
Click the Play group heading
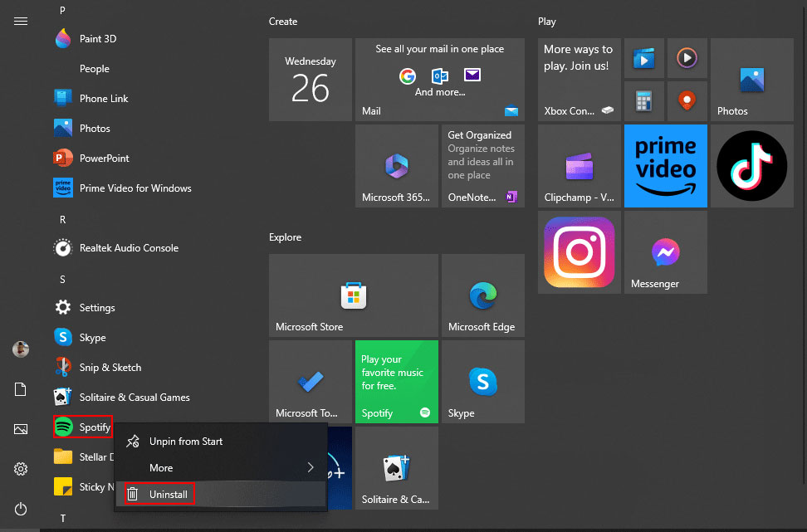click(547, 22)
